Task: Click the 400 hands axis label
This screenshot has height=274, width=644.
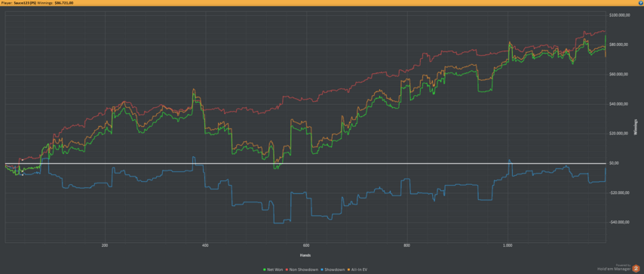Action: [x=205, y=245]
